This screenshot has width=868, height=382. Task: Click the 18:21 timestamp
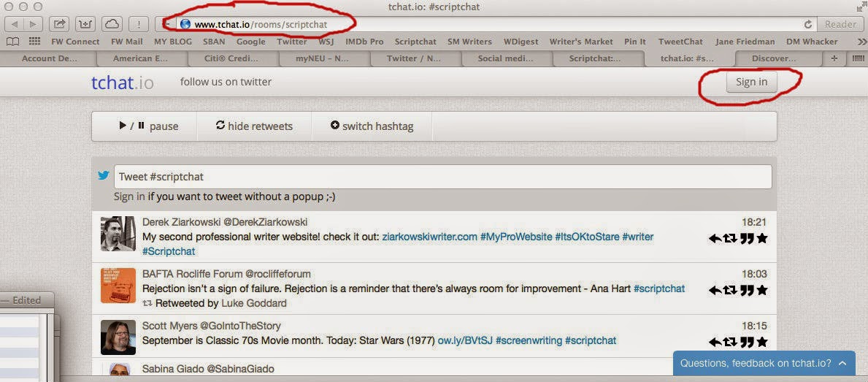754,223
